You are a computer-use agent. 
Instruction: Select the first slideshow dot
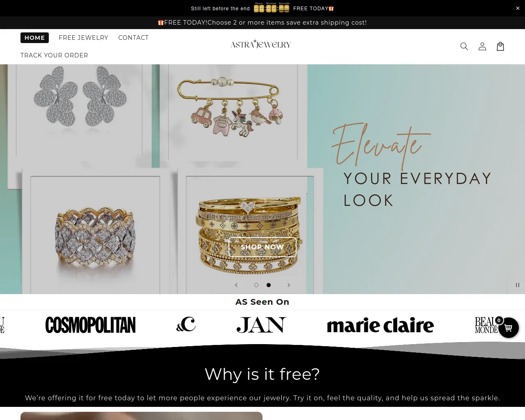click(256, 285)
